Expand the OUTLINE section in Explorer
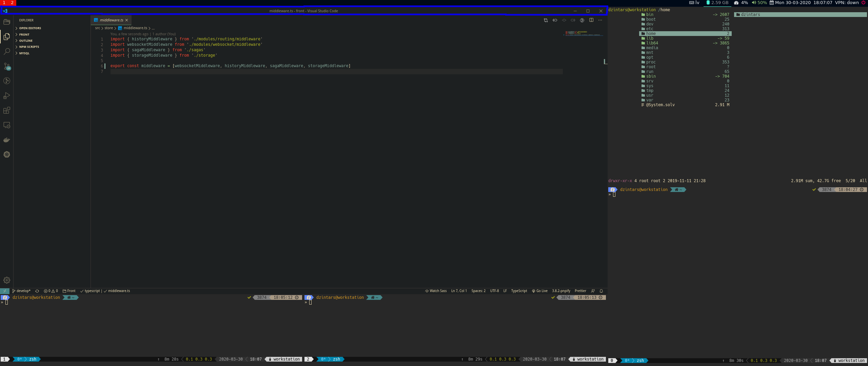Screen dimensions: 868x366 (x=26, y=40)
